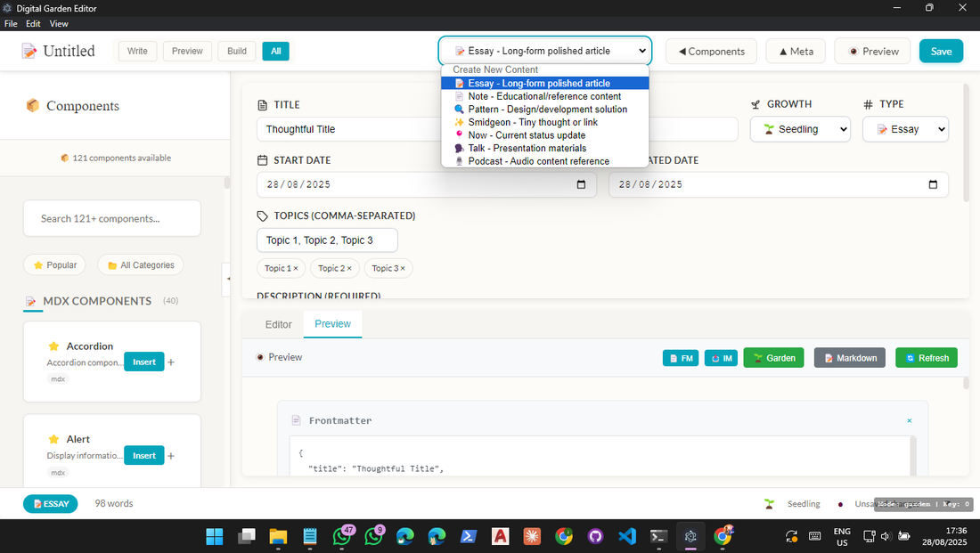Choose Pattern - Design/development solution option
The width and height of the screenshot is (980, 553).
[547, 110]
